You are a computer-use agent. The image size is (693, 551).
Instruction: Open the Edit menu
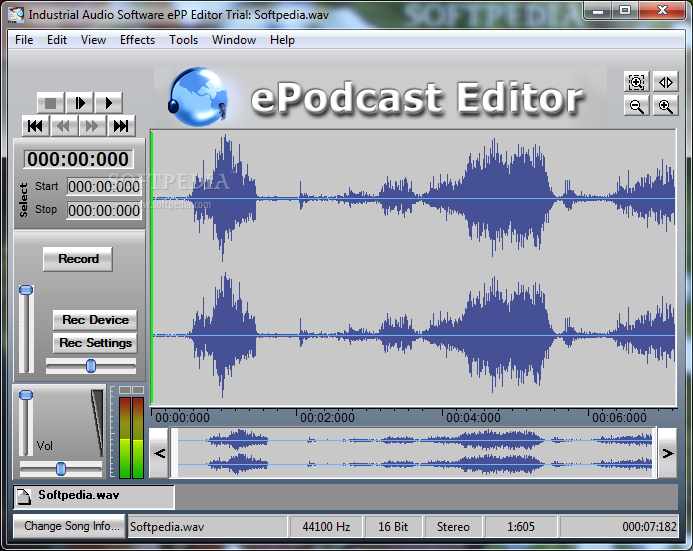[57, 40]
